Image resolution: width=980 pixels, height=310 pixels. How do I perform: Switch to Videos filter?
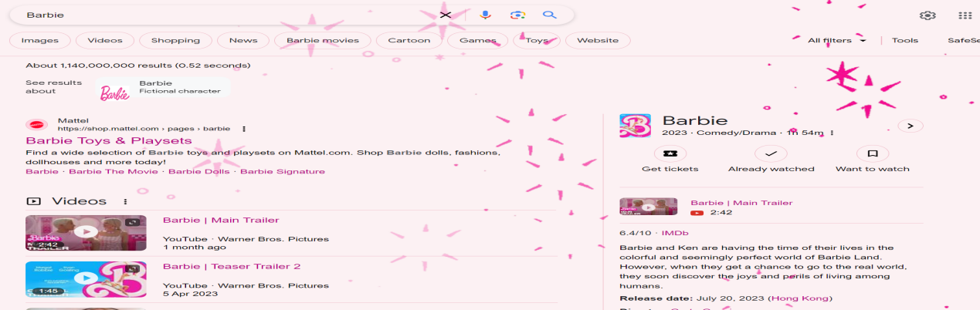point(105,40)
